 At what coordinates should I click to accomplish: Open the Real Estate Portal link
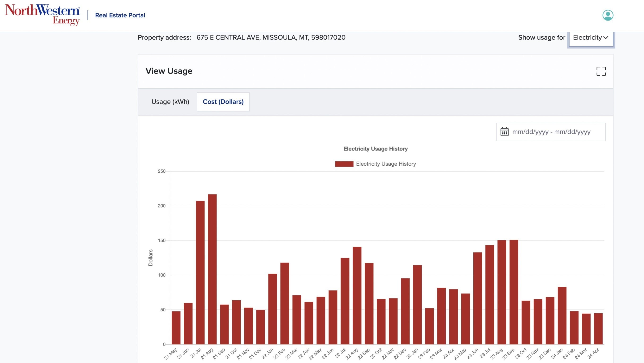pos(120,15)
